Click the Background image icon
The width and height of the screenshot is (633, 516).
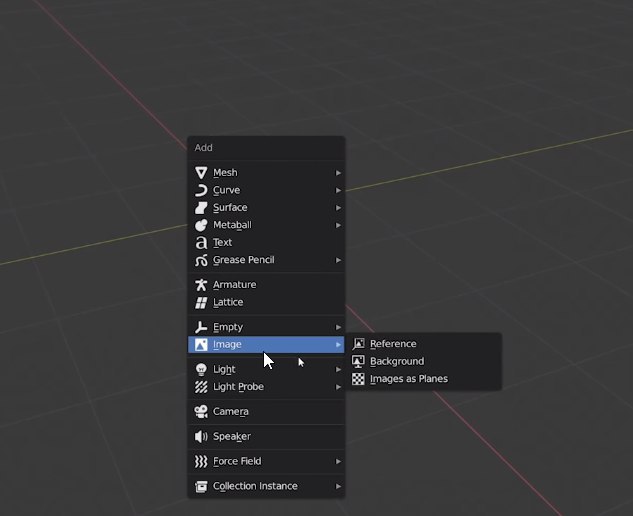coord(358,361)
